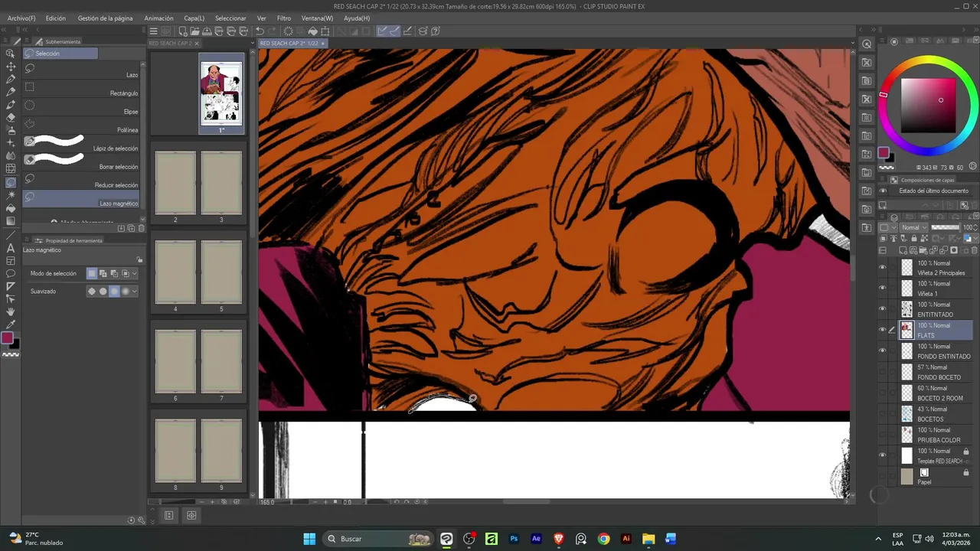The height and width of the screenshot is (551, 980).
Task: Hide the FLATS layer
Action: pyautogui.click(x=882, y=330)
